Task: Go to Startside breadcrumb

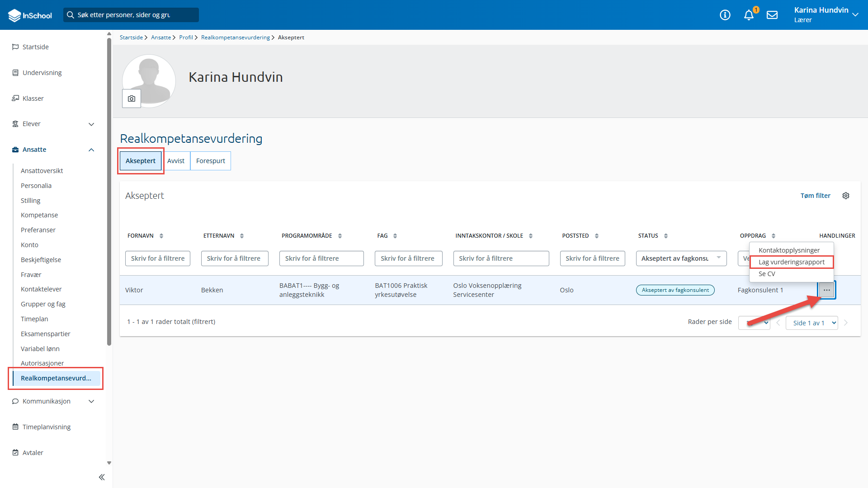Action: pos(131,38)
